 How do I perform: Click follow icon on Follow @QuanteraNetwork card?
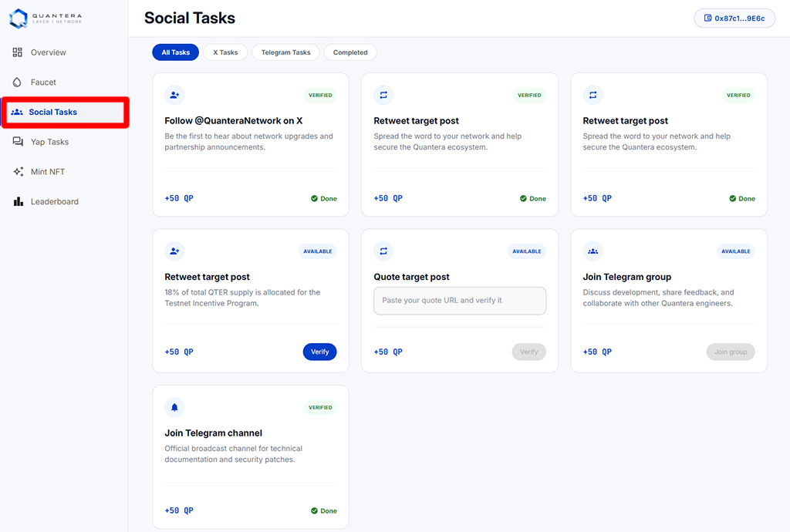click(x=174, y=95)
